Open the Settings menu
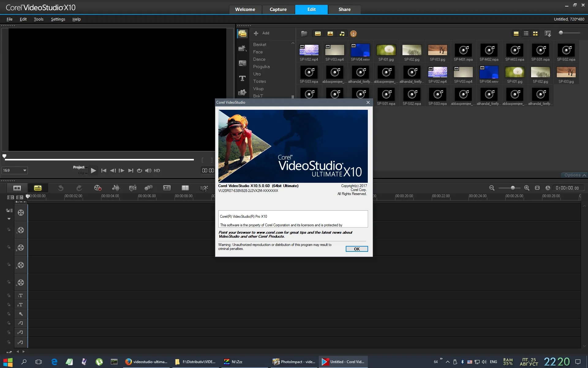The width and height of the screenshot is (588, 368). coord(58,19)
